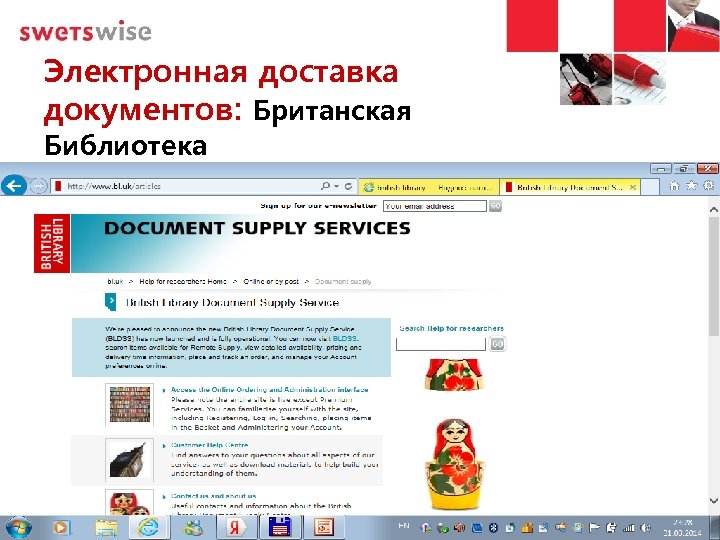Click the browser Forward arrow button
720x540 pixels.
click(x=39, y=186)
